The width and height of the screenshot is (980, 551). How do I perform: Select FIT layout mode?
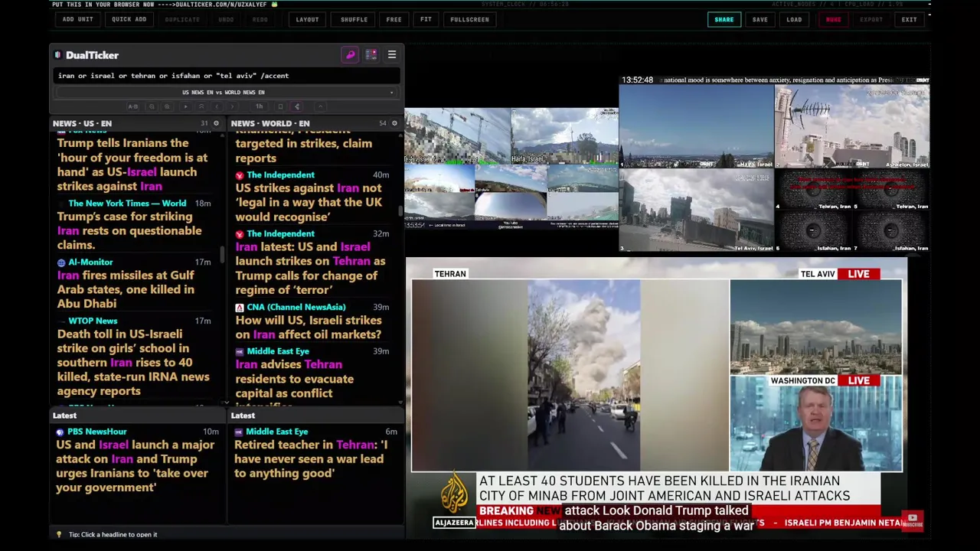click(426, 20)
